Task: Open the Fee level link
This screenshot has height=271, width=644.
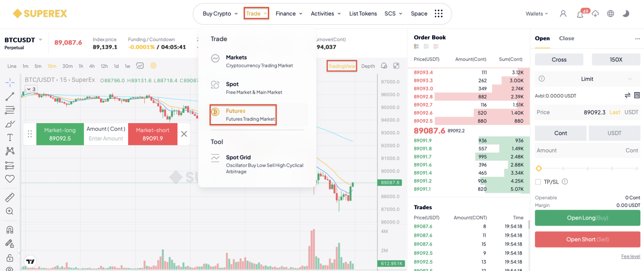Action: [630, 256]
